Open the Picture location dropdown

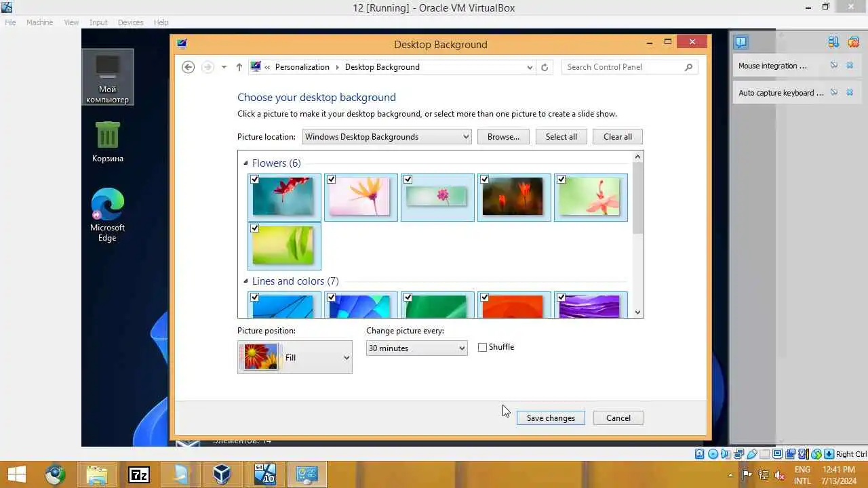coord(387,137)
